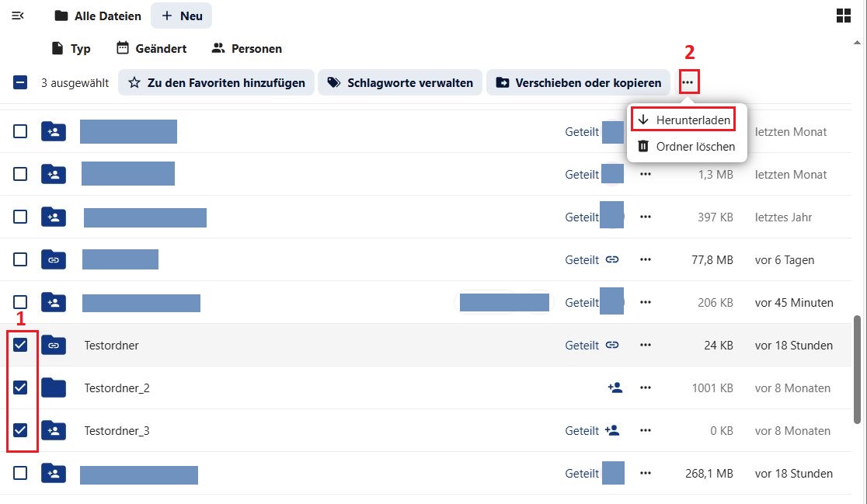Toggle the select-all checkbox in header
Viewport: 867px width, 504px height.
20,82
